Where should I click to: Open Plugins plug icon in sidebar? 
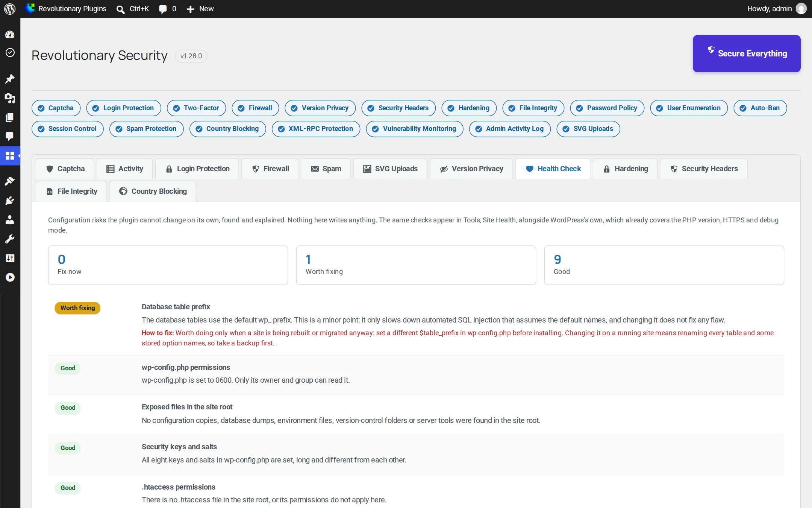point(10,201)
